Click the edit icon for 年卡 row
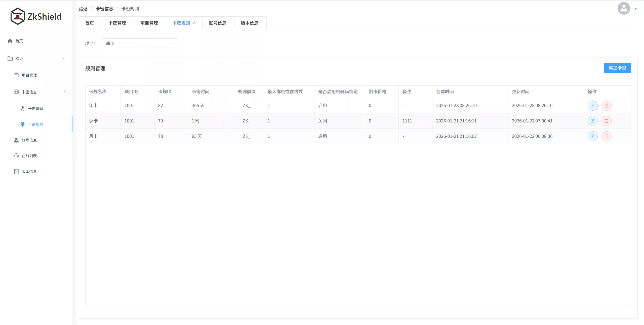644x325 pixels. pyautogui.click(x=592, y=106)
